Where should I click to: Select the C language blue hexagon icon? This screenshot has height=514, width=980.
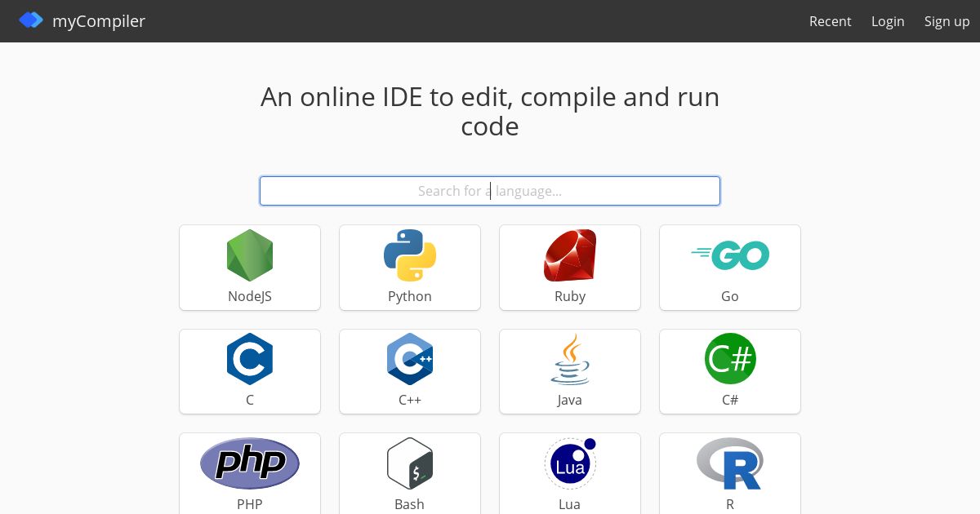(250, 359)
